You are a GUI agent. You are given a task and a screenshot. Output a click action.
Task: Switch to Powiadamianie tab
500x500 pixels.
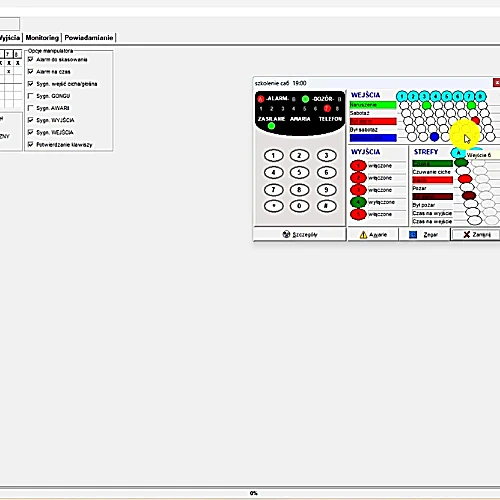point(89,38)
